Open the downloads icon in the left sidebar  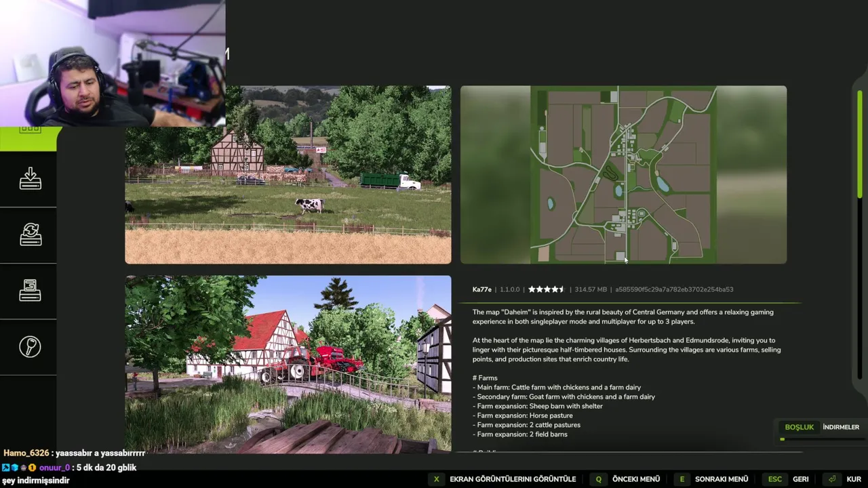pos(30,179)
